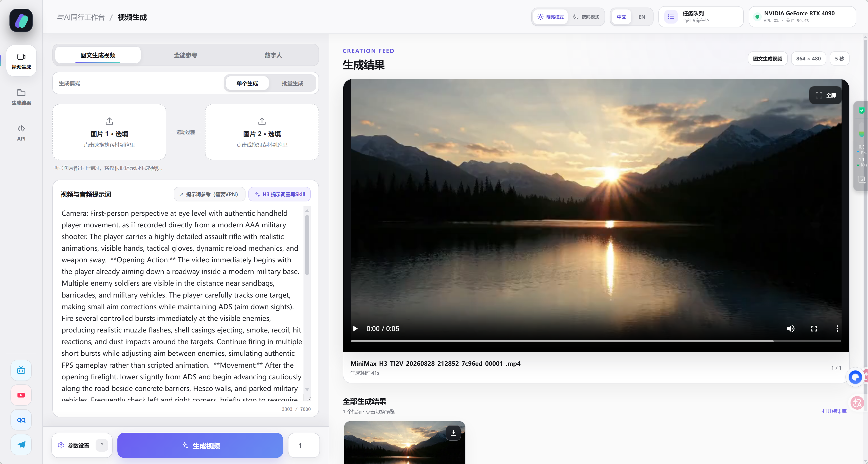Open the YouTube icon link
868x464 pixels.
(21, 395)
